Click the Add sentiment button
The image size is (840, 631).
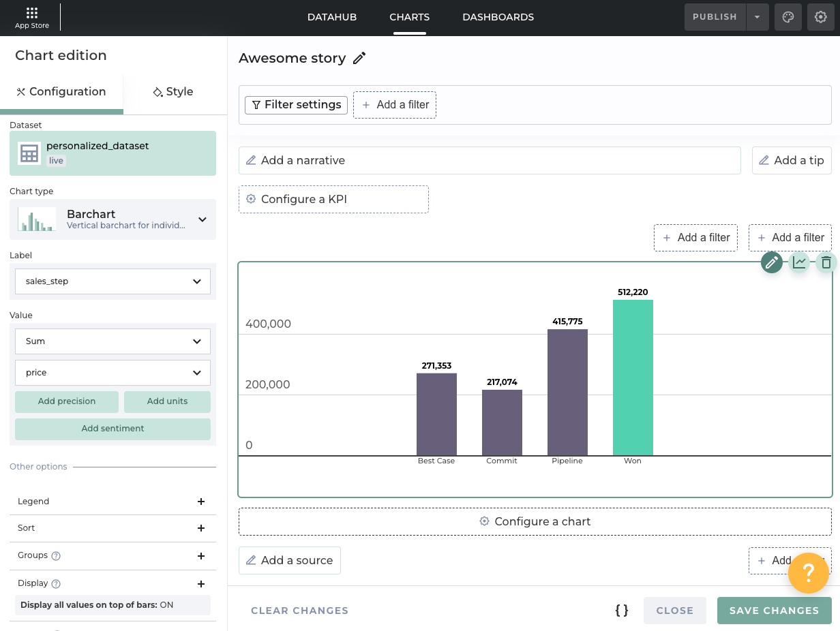(x=112, y=429)
